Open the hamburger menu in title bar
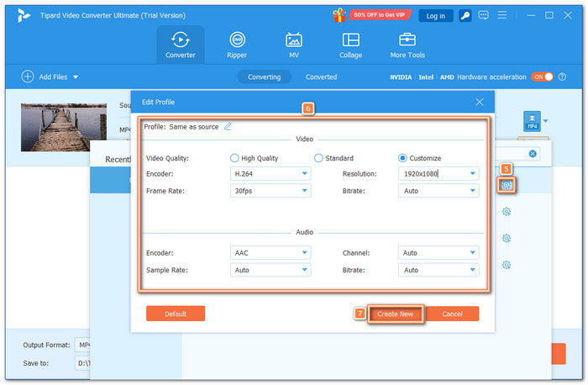This screenshot has width=588, height=385. tap(503, 15)
